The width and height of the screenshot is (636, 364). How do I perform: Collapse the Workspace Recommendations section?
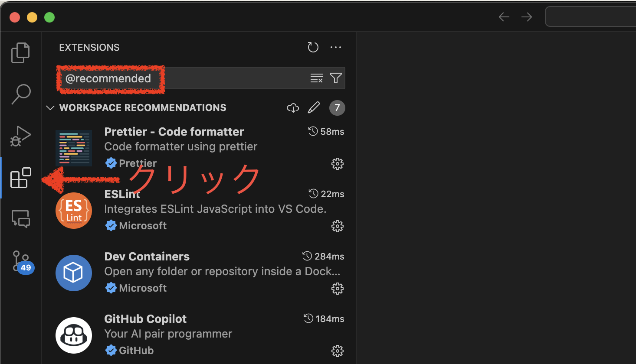50,107
